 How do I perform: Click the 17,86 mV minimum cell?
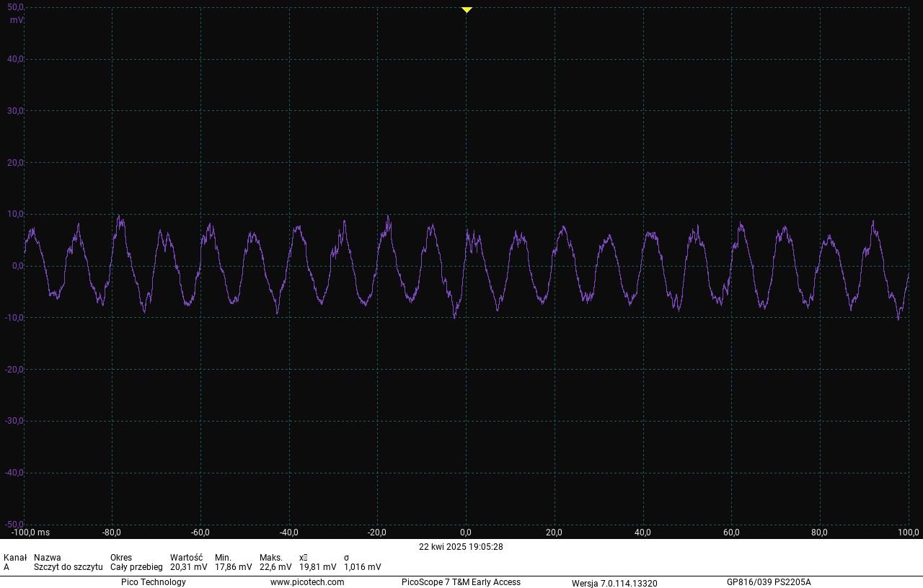[x=234, y=567]
